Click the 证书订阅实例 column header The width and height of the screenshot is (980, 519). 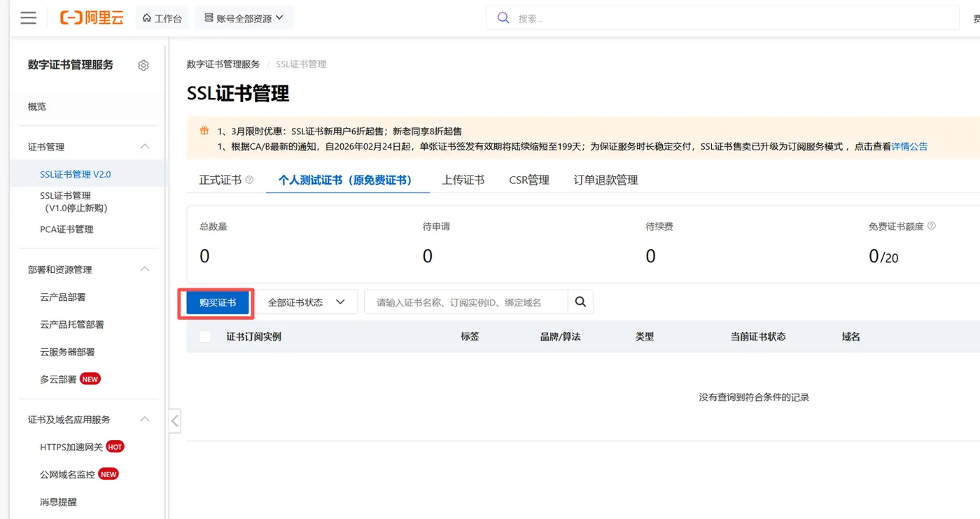click(x=254, y=336)
